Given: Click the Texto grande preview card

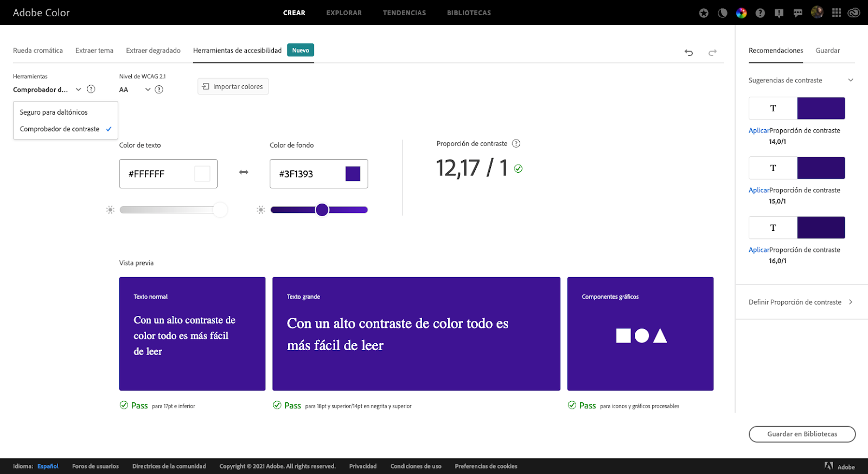Looking at the screenshot, I should point(416,334).
